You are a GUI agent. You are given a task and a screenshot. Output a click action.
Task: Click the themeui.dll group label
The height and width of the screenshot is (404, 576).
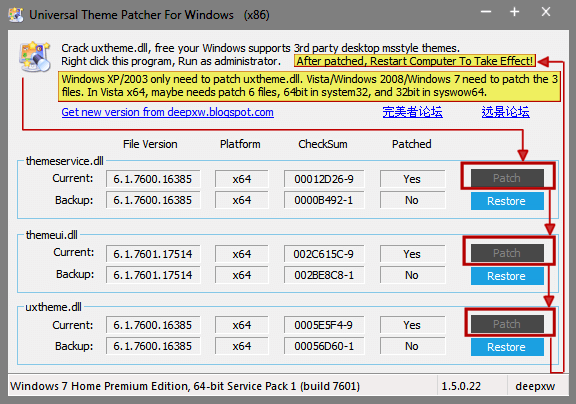coord(52,235)
